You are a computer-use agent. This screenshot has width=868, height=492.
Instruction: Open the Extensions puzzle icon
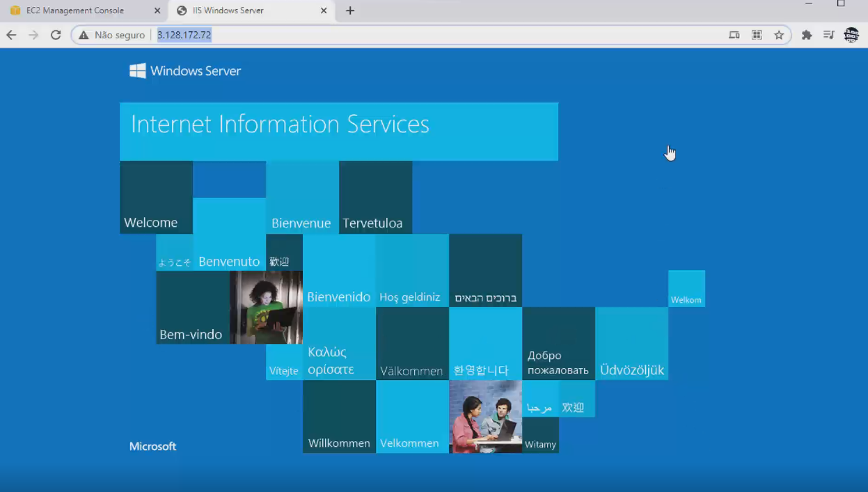[x=807, y=35]
